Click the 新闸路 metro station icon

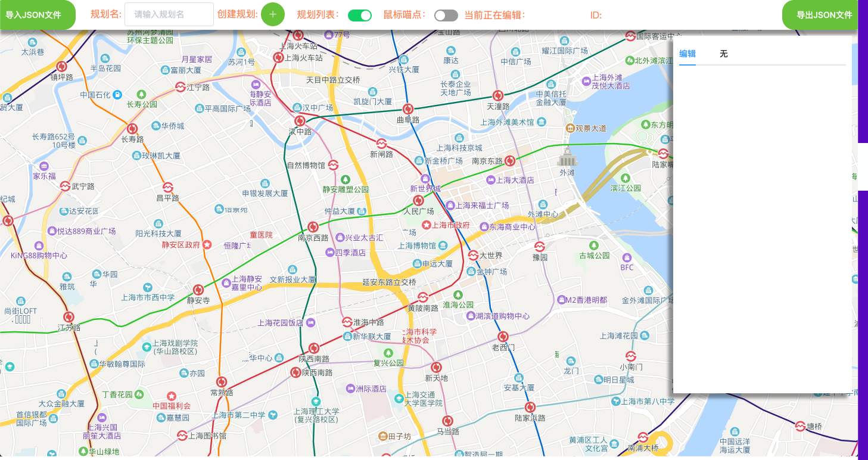[382, 144]
